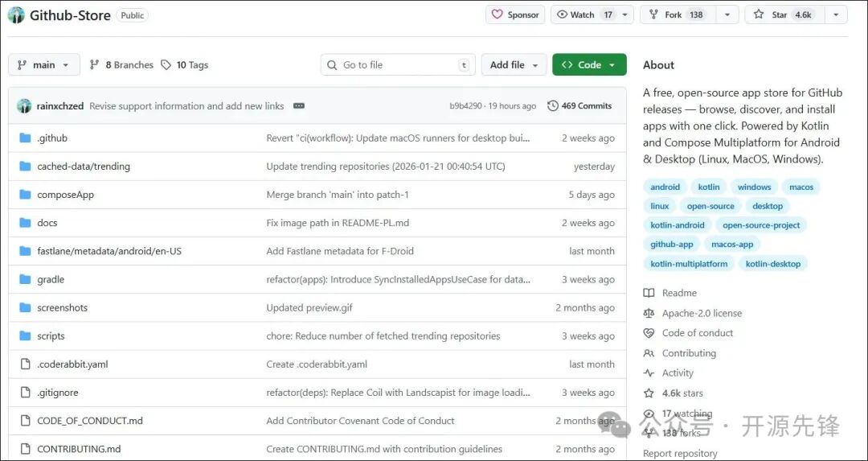Open the CONTRIBUTING.md file
The height and width of the screenshot is (461, 868).
click(79, 449)
